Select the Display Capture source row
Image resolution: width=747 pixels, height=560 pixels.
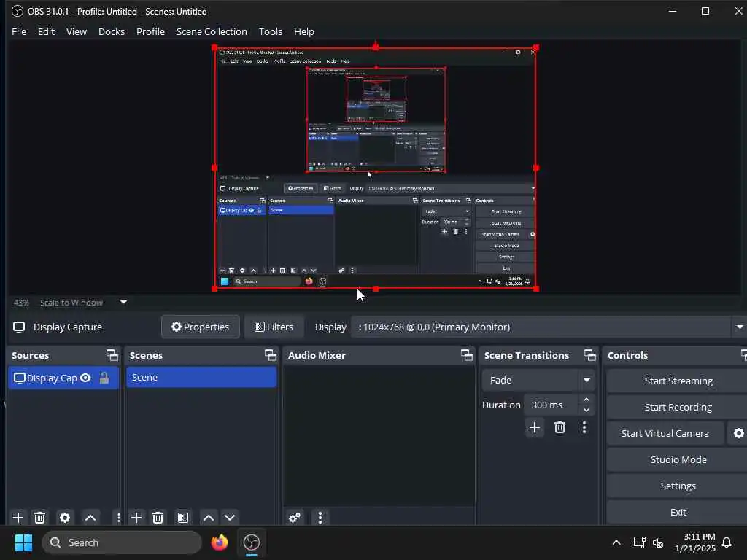[63, 378]
